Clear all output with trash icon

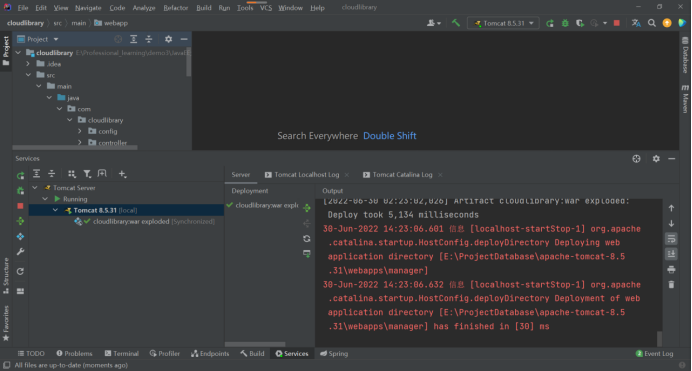point(671,285)
